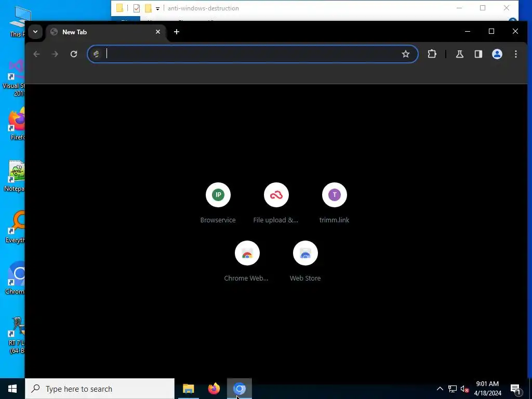Click properties checkmark icon in Explorer title bar
This screenshot has width=532, height=399.
pos(137,8)
